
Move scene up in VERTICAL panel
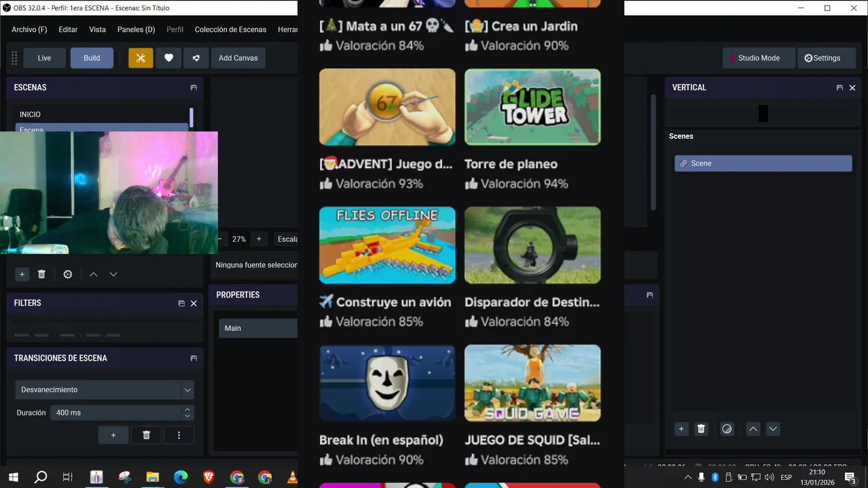[x=753, y=429]
